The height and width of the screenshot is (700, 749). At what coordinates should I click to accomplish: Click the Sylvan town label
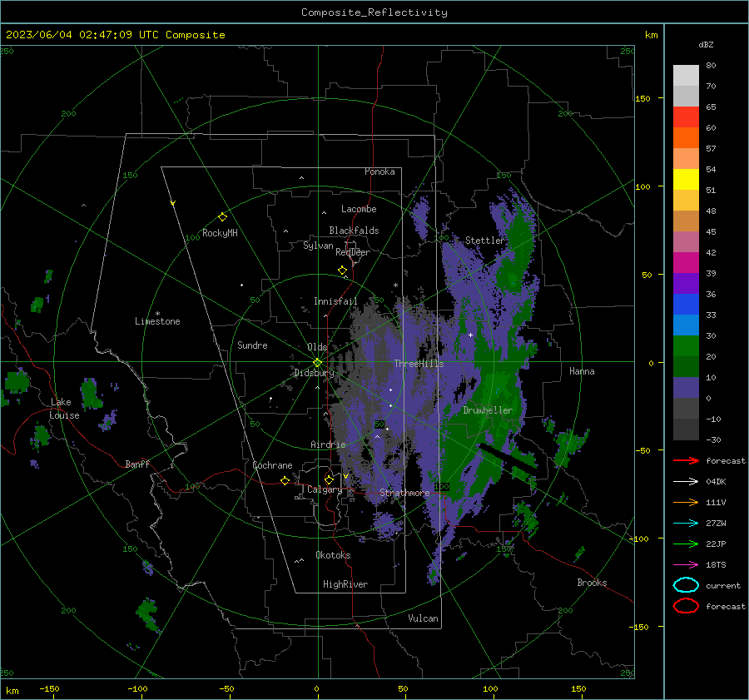(x=318, y=246)
